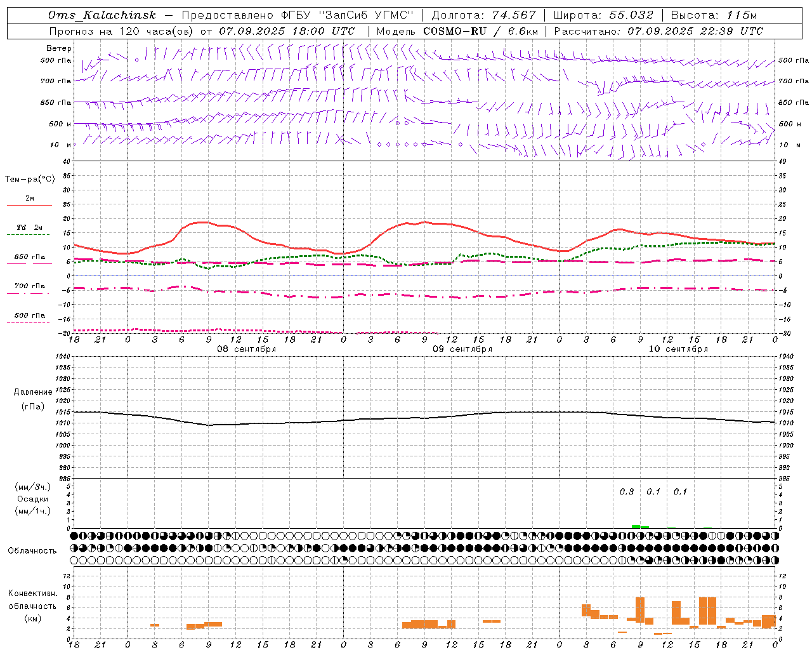
Task: Click the 'Облачность' cloudiness label
Action: (32, 550)
